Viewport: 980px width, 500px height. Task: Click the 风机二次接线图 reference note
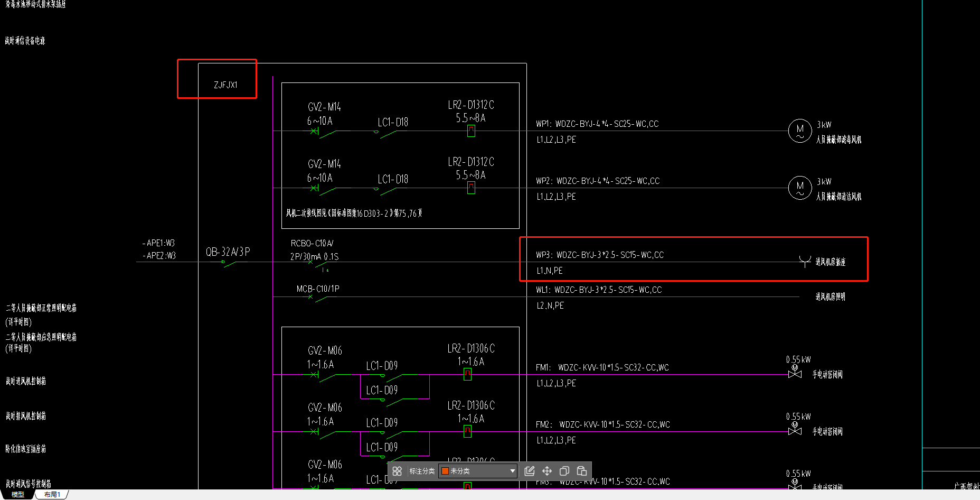click(x=354, y=214)
